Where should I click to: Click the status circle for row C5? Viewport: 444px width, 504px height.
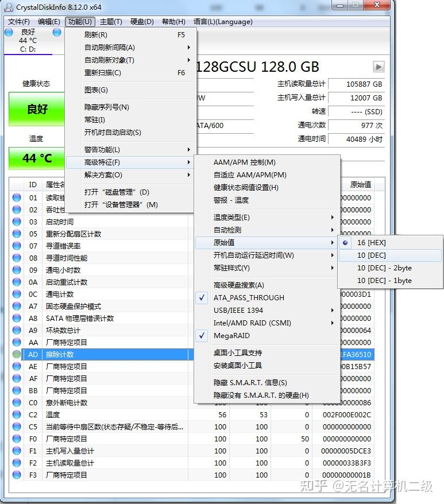(17, 427)
